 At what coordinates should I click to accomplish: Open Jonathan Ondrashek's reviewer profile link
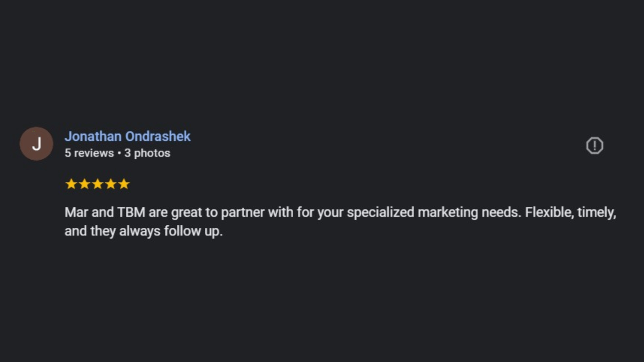click(127, 136)
